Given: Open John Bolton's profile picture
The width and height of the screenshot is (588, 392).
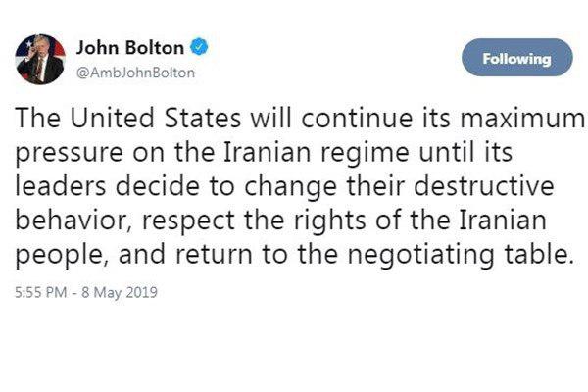Looking at the screenshot, I should coord(40,60).
